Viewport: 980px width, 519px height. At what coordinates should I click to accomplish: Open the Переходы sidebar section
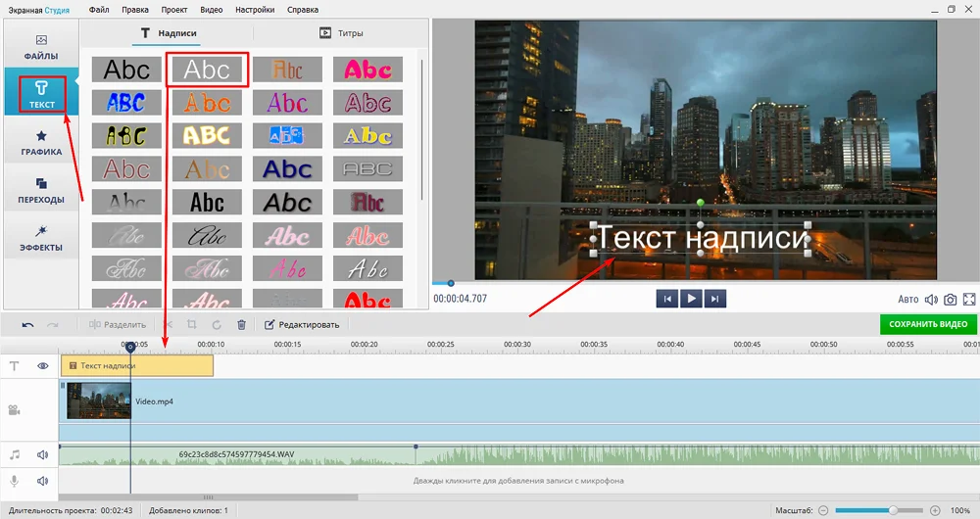(x=41, y=191)
